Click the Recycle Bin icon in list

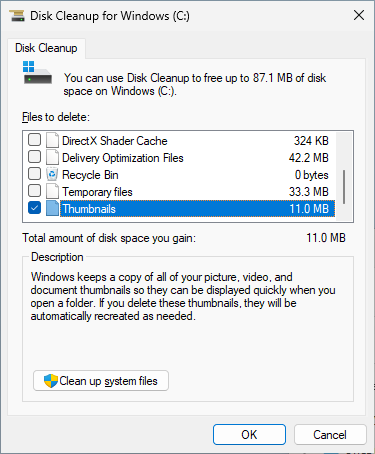click(52, 174)
